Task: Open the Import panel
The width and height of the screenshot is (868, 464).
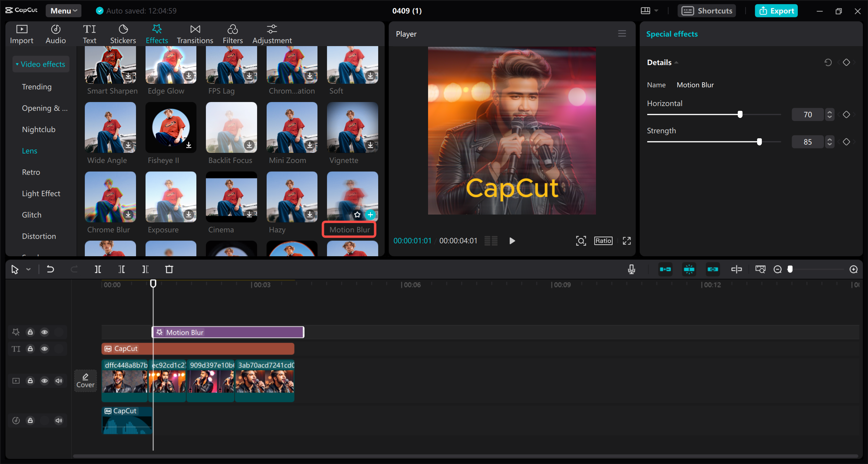Action: coord(21,34)
